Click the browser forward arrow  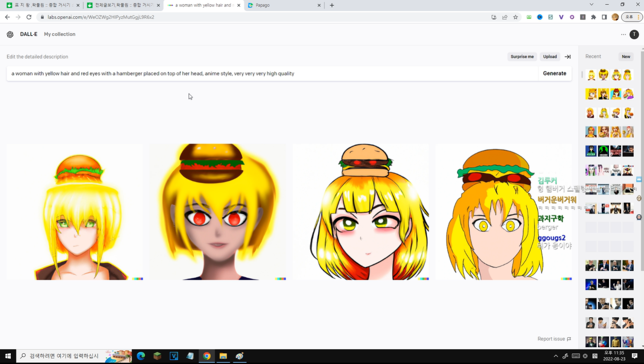click(18, 17)
